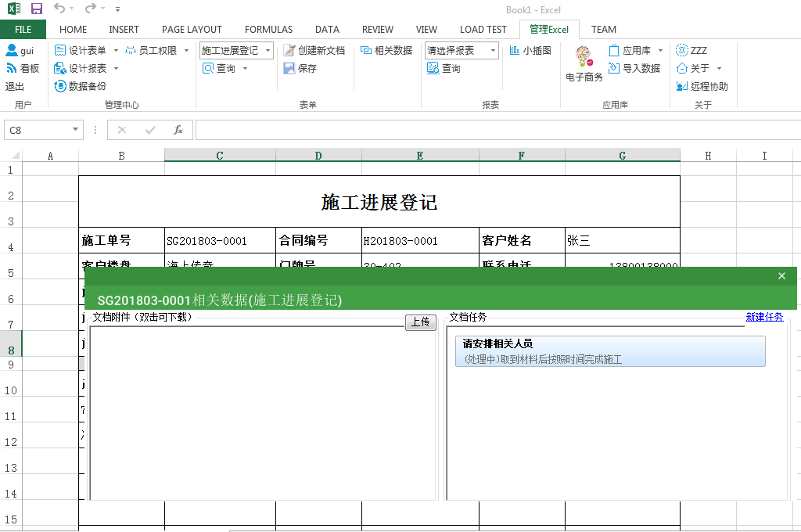The height and width of the screenshot is (532, 801).
Task: Click the 远程协助 remote assistance icon
Action: (681, 86)
